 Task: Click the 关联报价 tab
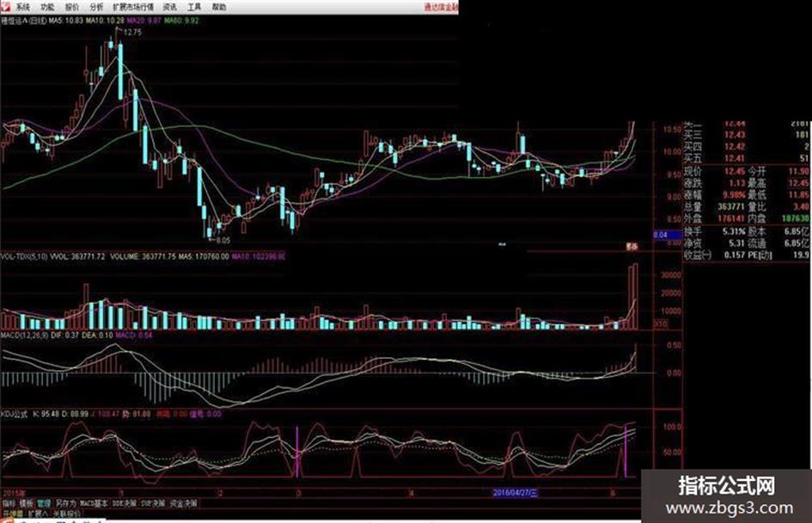point(67,514)
